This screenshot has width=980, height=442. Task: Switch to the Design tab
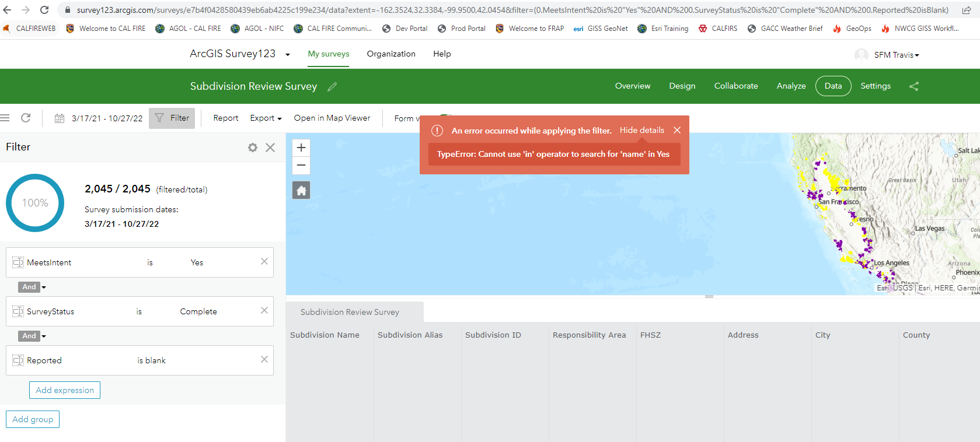(682, 86)
